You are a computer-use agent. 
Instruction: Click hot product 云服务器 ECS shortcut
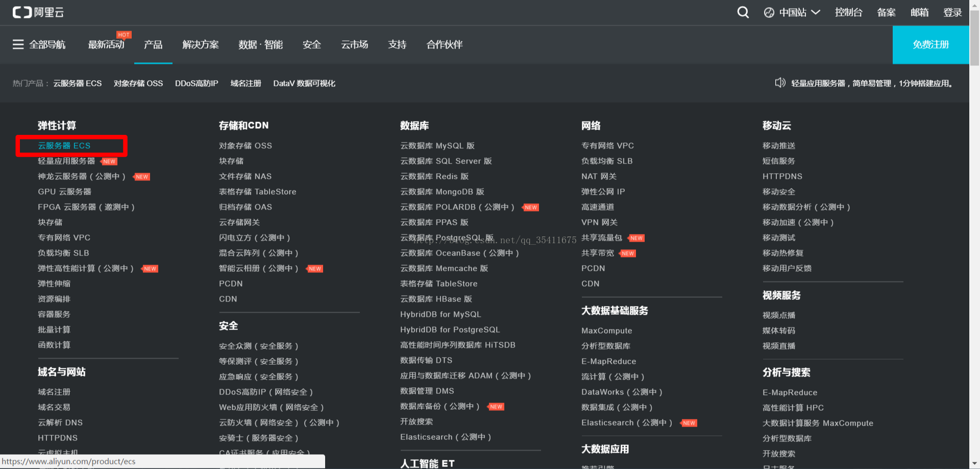pos(78,83)
